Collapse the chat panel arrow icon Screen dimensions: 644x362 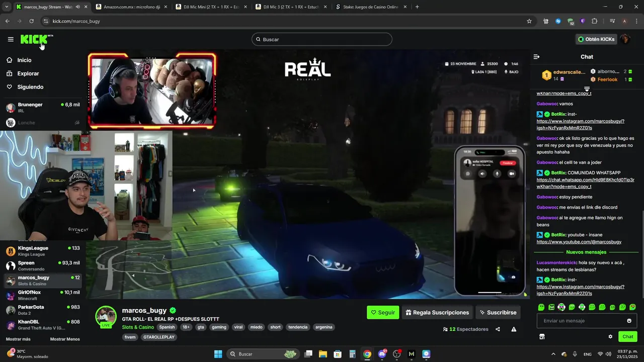536,57
